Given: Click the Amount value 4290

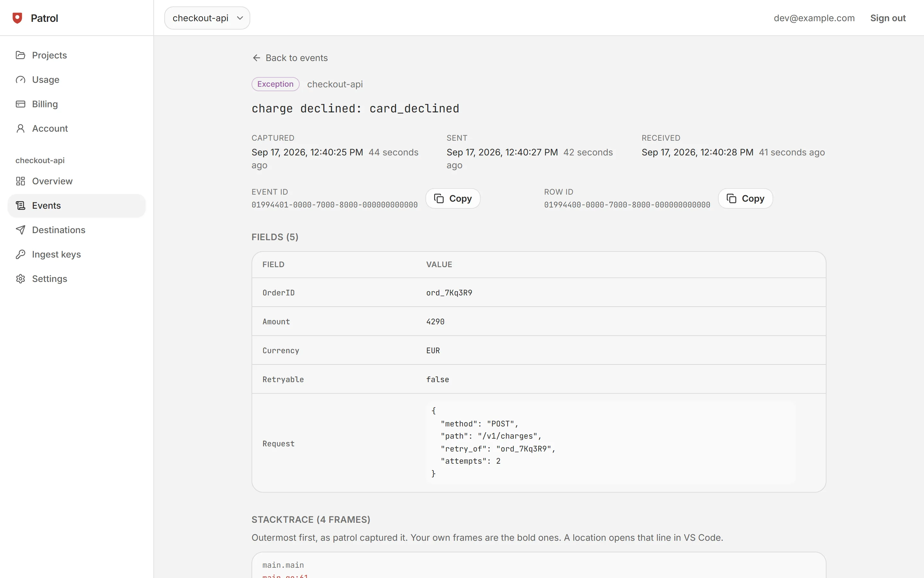Looking at the screenshot, I should pyautogui.click(x=435, y=322).
